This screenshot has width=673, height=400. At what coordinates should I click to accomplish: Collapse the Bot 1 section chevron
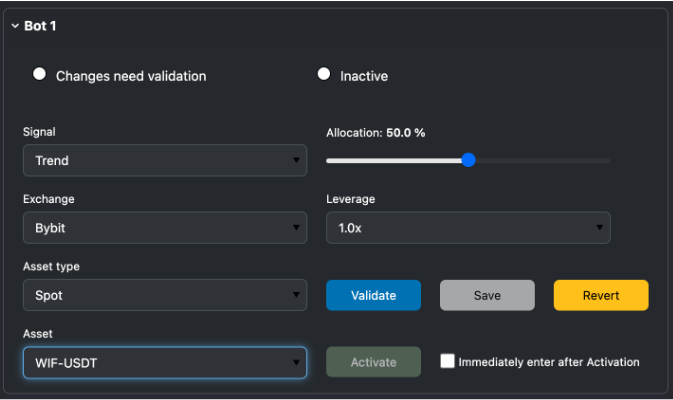point(15,26)
